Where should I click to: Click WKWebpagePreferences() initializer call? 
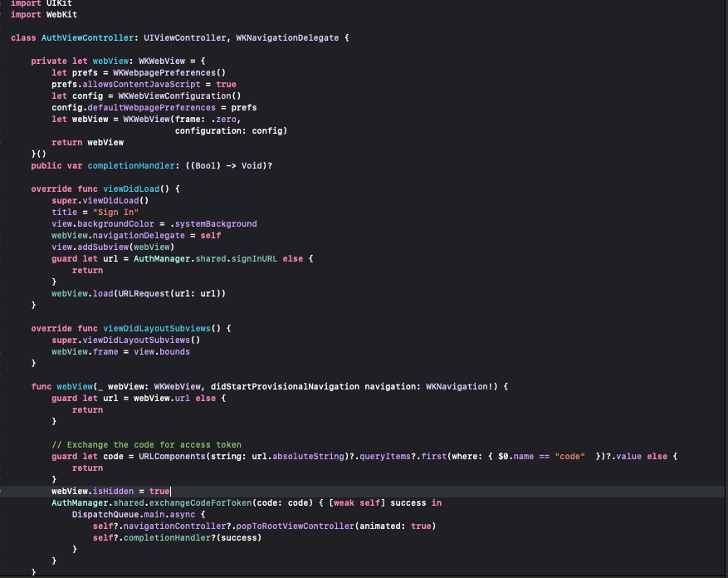click(x=169, y=72)
